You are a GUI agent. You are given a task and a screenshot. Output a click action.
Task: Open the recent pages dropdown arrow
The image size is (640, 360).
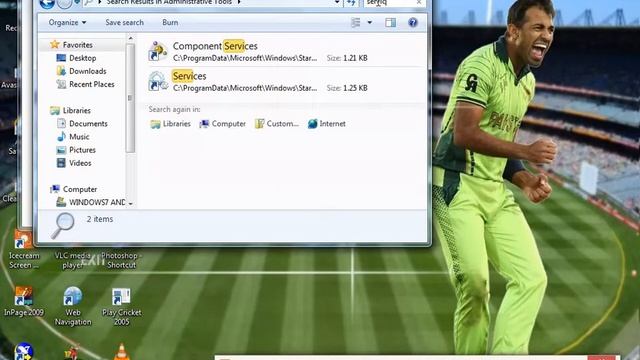pos(77,2)
